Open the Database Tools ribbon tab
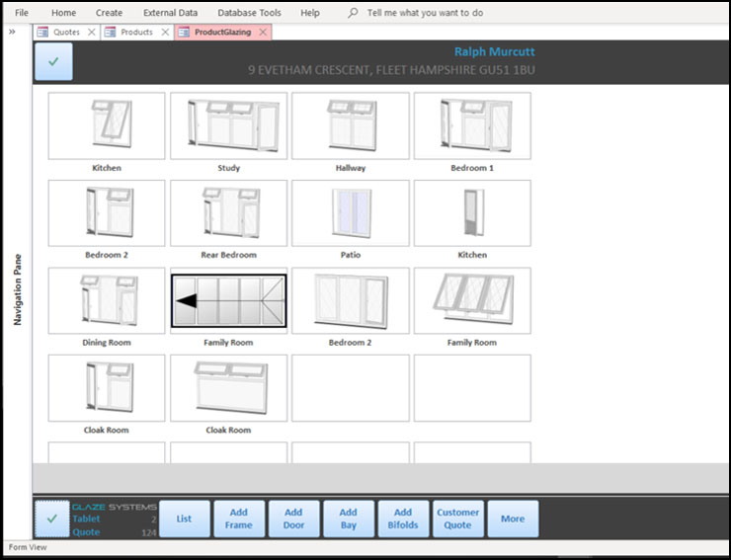 point(251,13)
